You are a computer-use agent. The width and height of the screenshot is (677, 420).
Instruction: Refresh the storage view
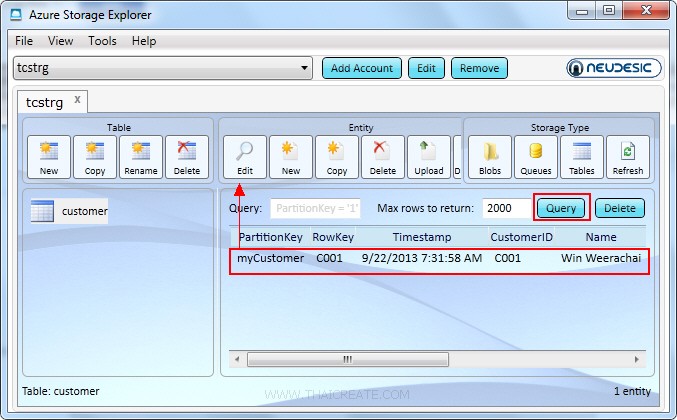pos(628,157)
